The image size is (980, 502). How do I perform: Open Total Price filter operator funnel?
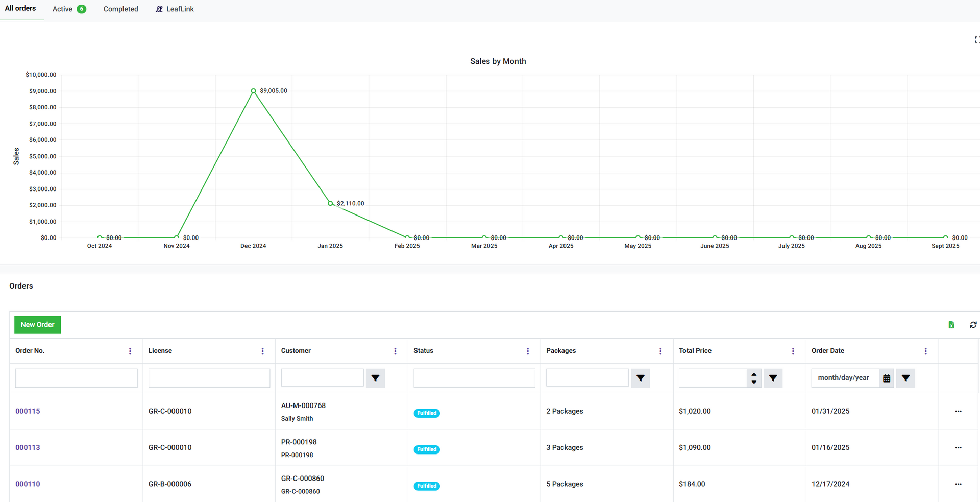[773, 378]
